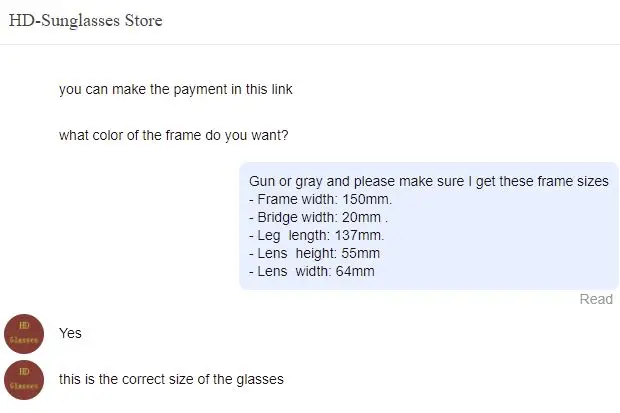The width and height of the screenshot is (620, 413).
Task: Click the "64mm" value in the sent message
Action: [x=355, y=271]
